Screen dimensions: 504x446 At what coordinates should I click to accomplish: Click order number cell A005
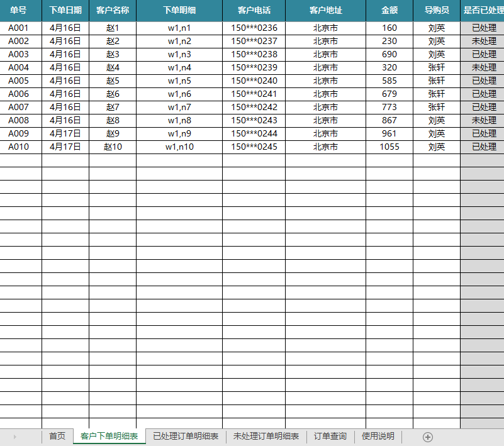click(21, 81)
